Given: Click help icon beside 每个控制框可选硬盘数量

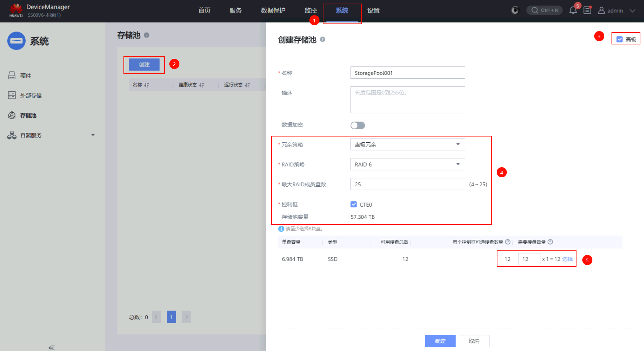Looking at the screenshot, I should click(x=508, y=242).
